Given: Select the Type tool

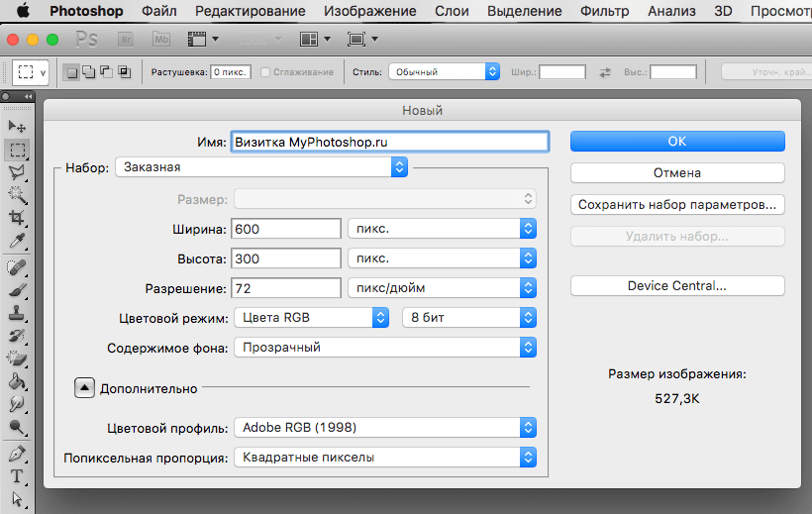Looking at the screenshot, I should point(17,476).
